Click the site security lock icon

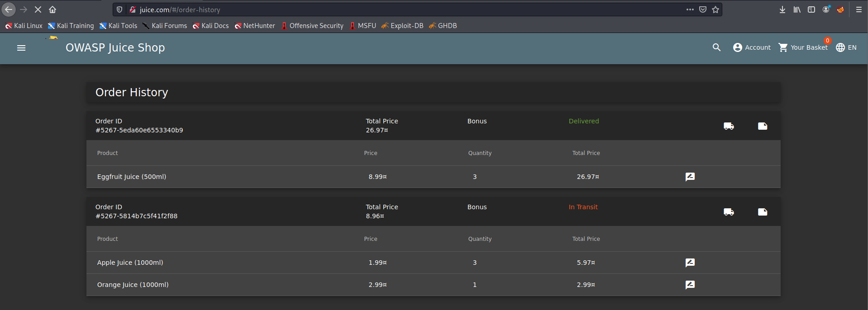click(x=133, y=9)
